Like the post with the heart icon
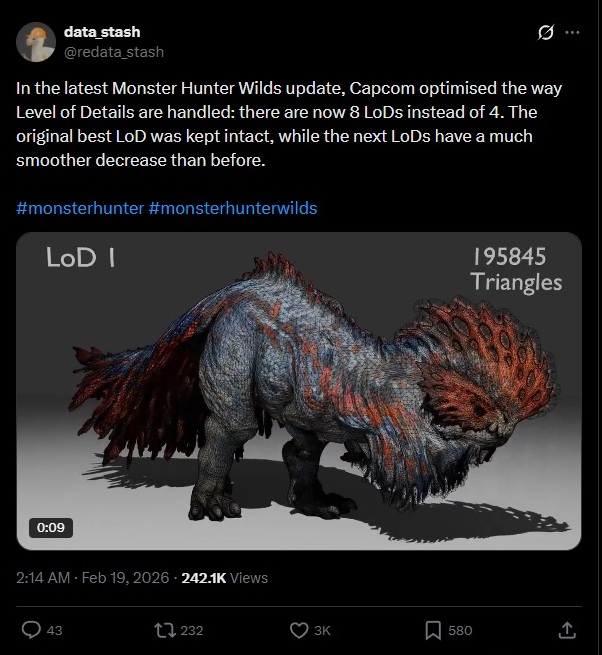This screenshot has height=655, width=602. click(298, 630)
